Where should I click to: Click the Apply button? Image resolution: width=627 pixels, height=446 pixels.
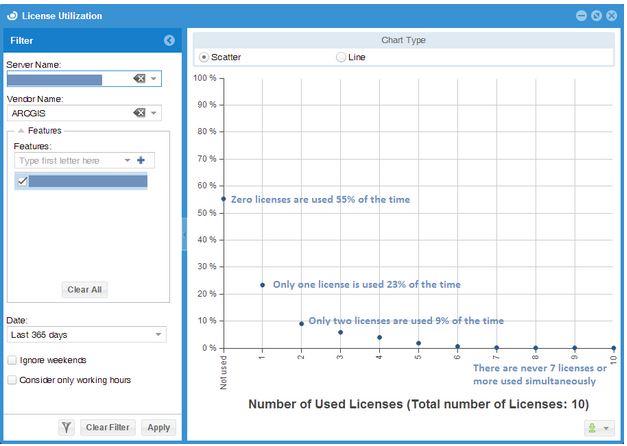click(158, 427)
